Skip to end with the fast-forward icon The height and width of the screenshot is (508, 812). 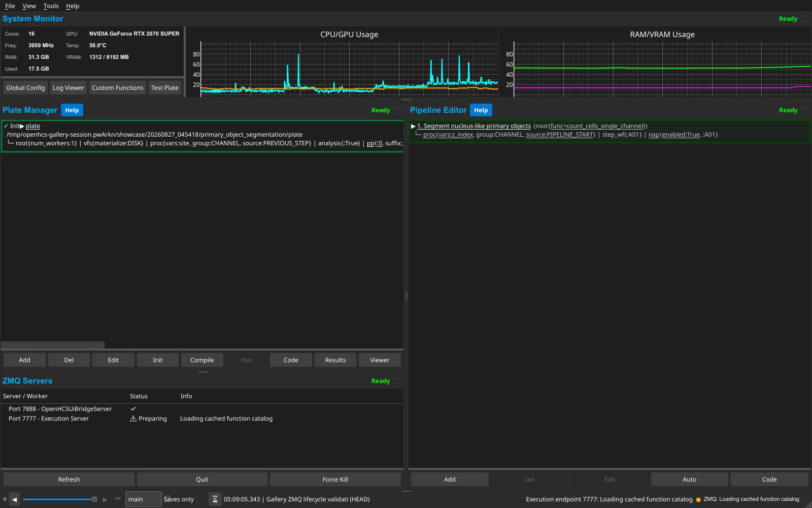coord(118,499)
